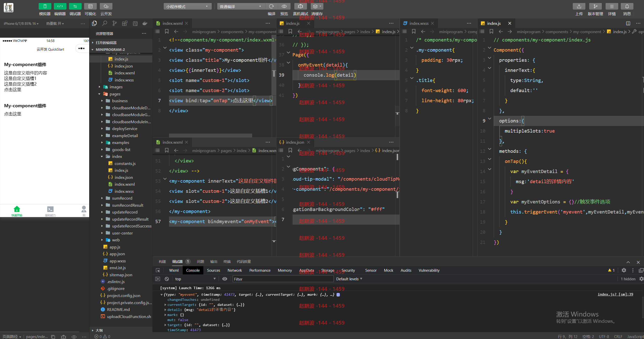Select the AppData debugger tab

click(306, 270)
